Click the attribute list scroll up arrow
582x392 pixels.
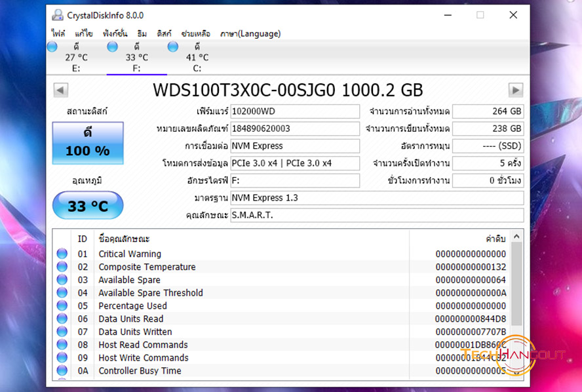pyautogui.click(x=516, y=236)
